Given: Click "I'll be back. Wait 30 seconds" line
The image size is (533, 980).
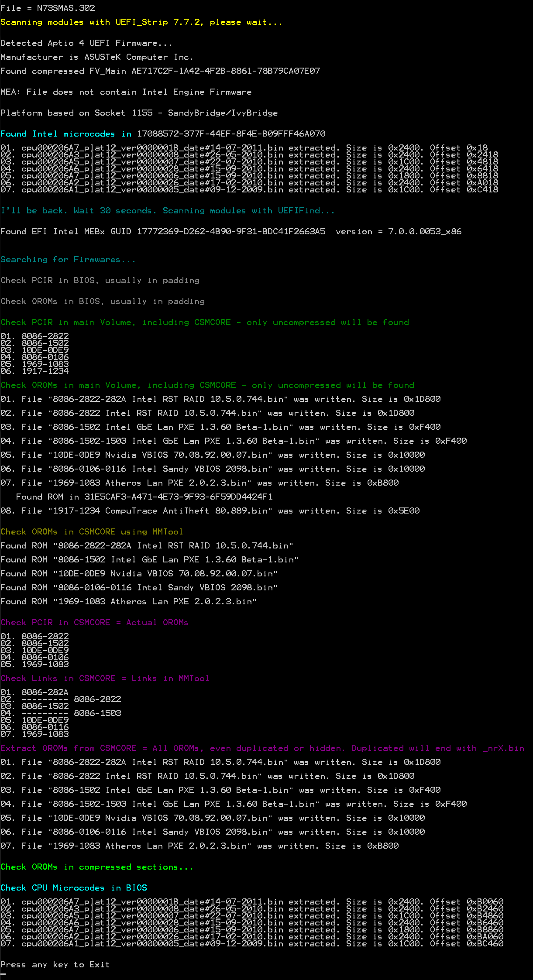Looking at the screenshot, I should 168,211.
